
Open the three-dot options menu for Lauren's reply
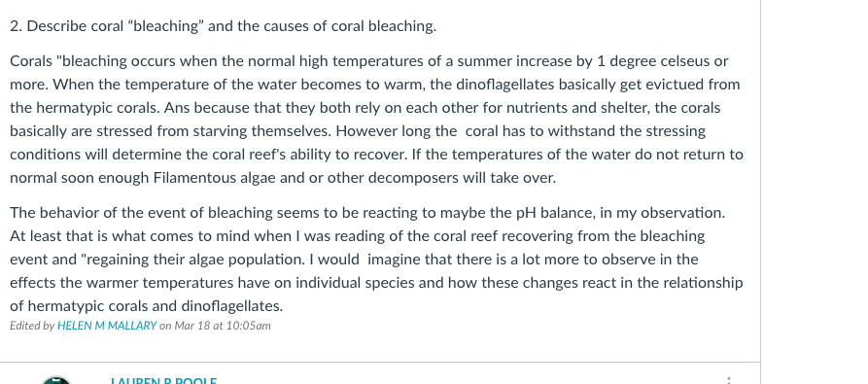click(x=729, y=381)
